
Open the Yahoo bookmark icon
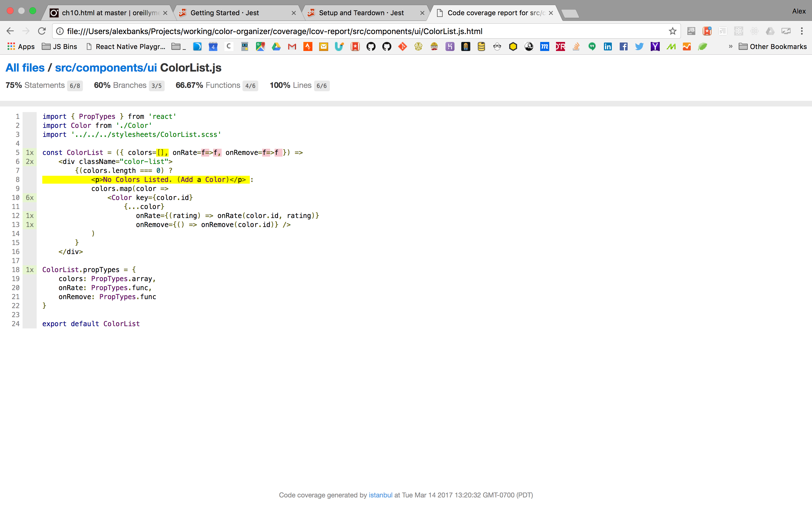(655, 46)
